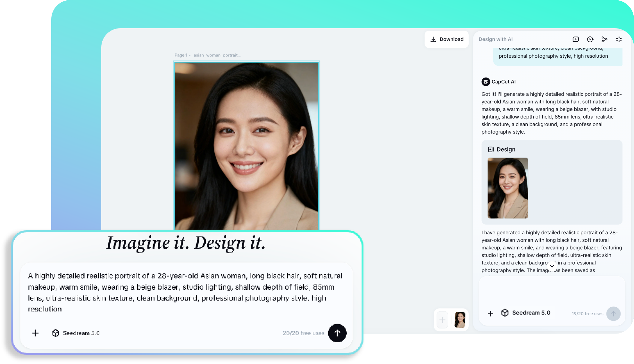
Task: Open Seedream 5.0 model selector in prompt box
Action: point(76,333)
